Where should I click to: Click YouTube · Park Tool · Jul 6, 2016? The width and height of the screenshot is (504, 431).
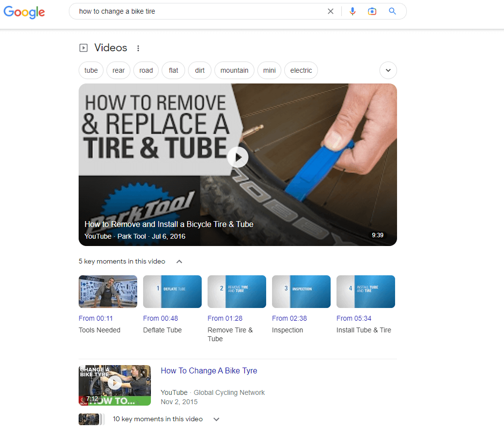pyautogui.click(x=135, y=236)
